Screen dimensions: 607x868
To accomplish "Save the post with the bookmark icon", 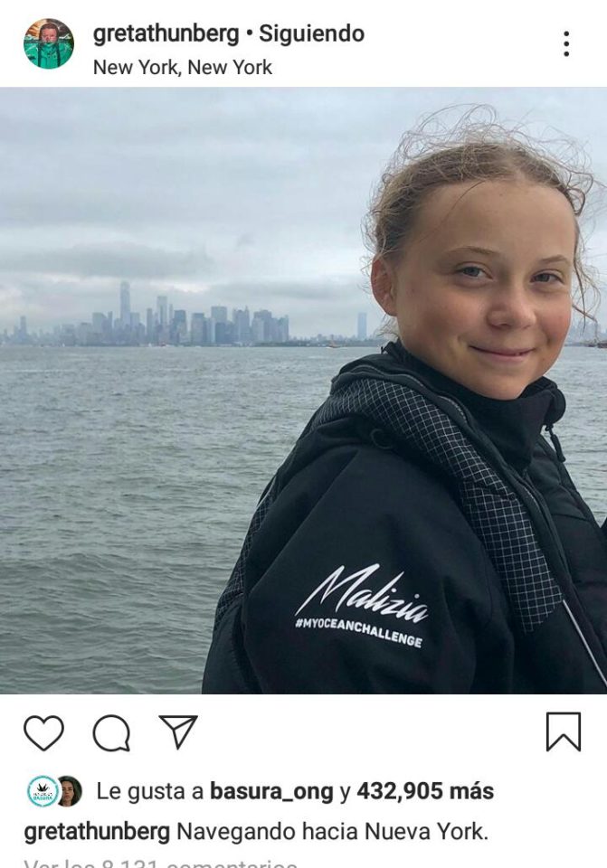I will (x=564, y=731).
